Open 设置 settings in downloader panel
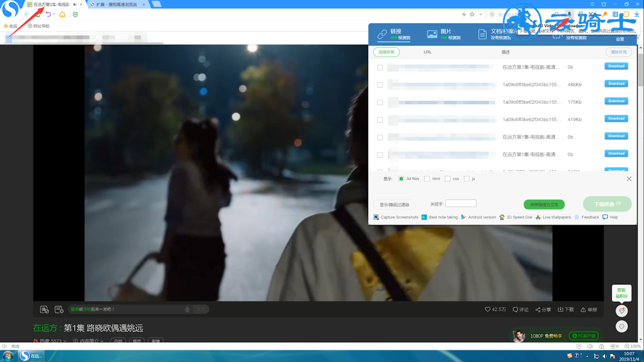The image size is (644, 362). 620,39
